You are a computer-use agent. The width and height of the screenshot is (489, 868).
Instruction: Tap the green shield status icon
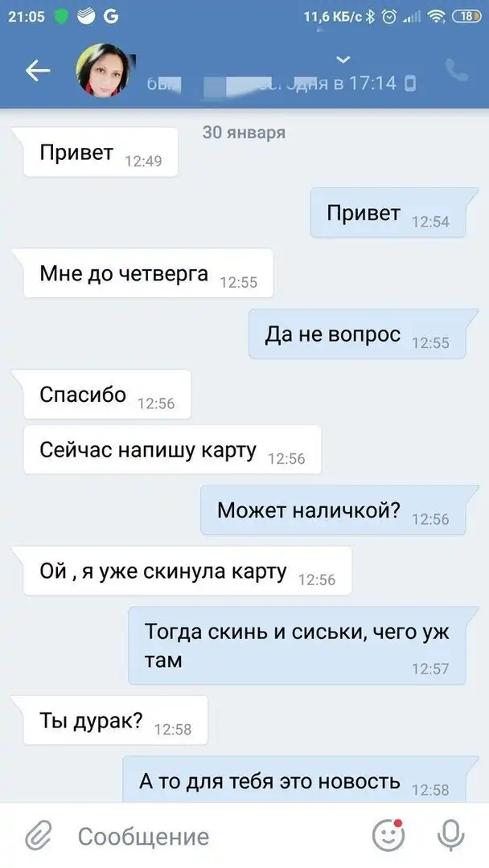coord(61,17)
